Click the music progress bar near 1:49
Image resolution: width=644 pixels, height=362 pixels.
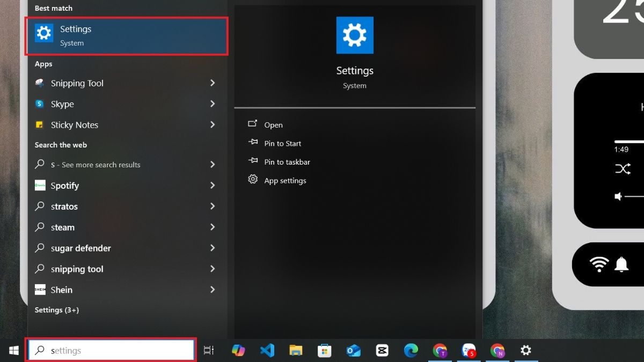point(629,142)
